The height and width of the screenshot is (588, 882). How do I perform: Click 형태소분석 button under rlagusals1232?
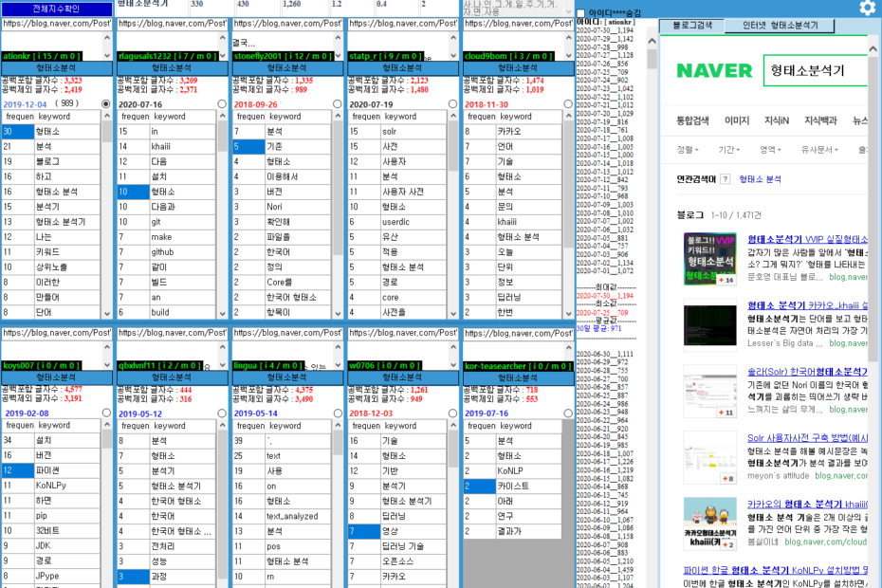coord(172,68)
